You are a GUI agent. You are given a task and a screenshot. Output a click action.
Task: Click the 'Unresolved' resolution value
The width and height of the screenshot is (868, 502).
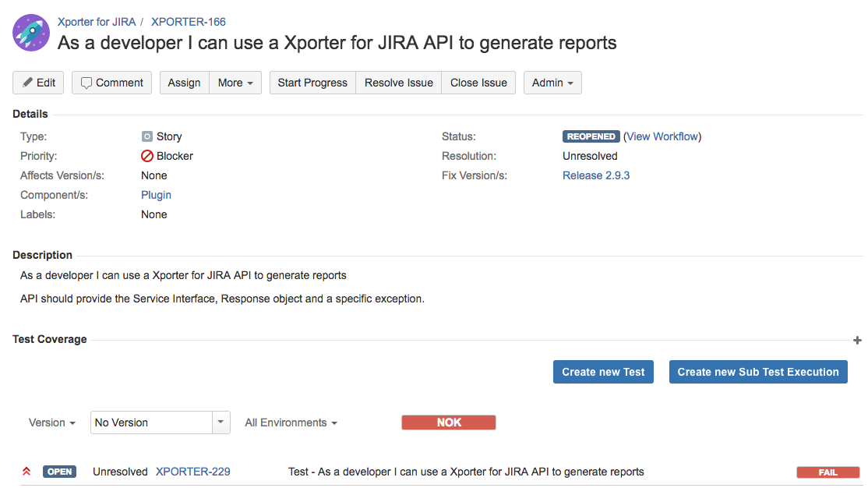[x=590, y=156]
